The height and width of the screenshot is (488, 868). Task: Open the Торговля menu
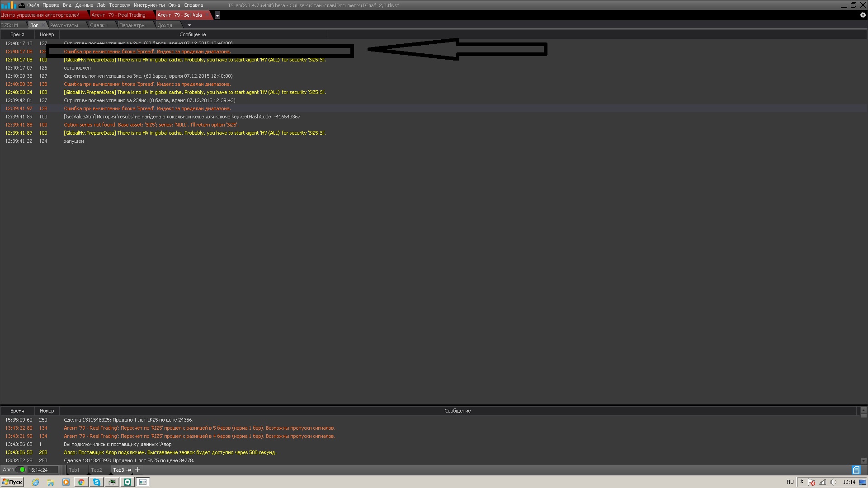point(119,5)
